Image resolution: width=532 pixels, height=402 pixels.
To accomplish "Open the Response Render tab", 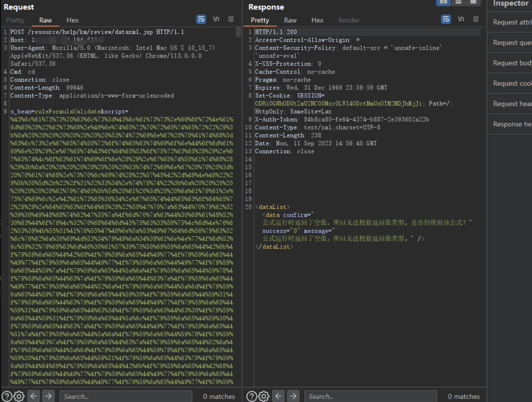I will click(349, 20).
